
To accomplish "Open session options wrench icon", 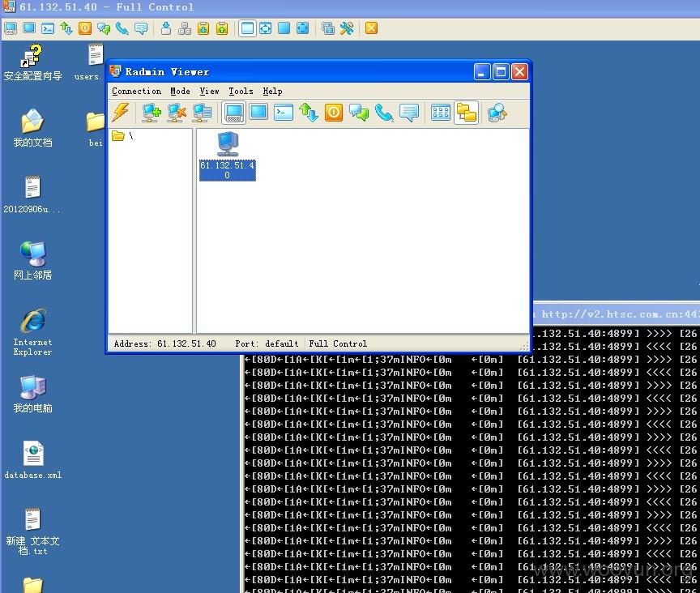I will 347,28.
